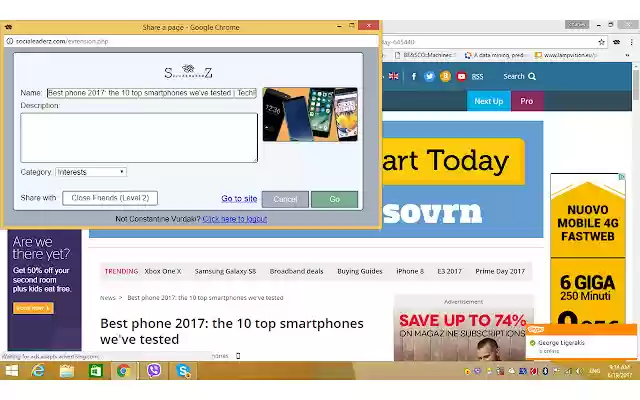Open the Skype notification for George Ligerakis
Viewport: 640px width, 400px height.
point(582,342)
